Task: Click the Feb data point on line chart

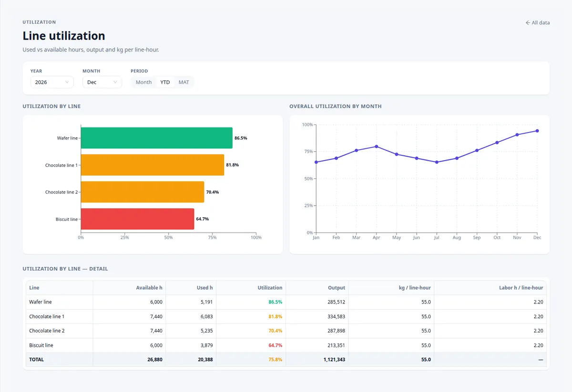Action: click(336, 158)
